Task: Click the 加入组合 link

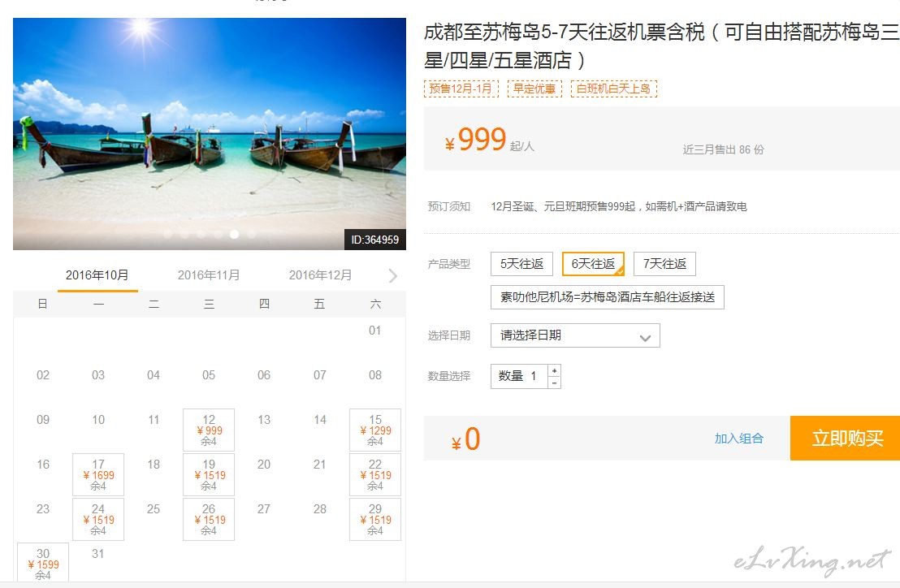Action: pos(738,439)
